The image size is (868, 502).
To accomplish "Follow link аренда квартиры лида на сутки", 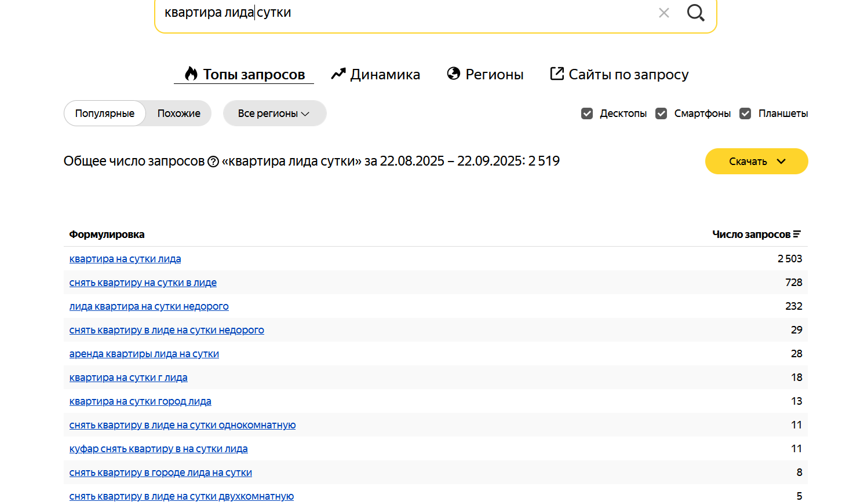I will tap(144, 354).
